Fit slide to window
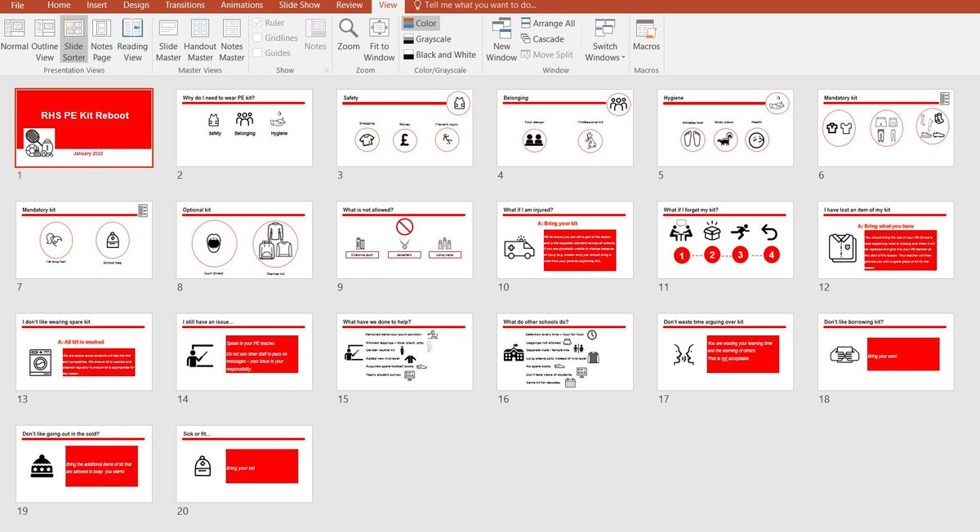980x532 pixels. click(379, 39)
